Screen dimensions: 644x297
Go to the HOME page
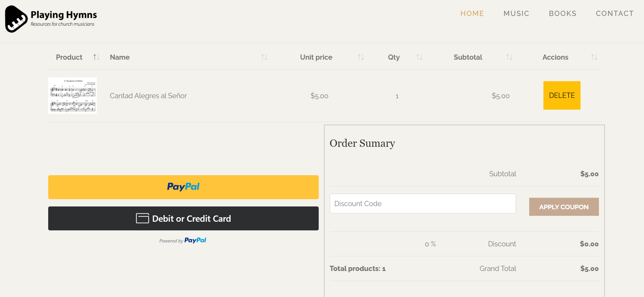tap(472, 14)
